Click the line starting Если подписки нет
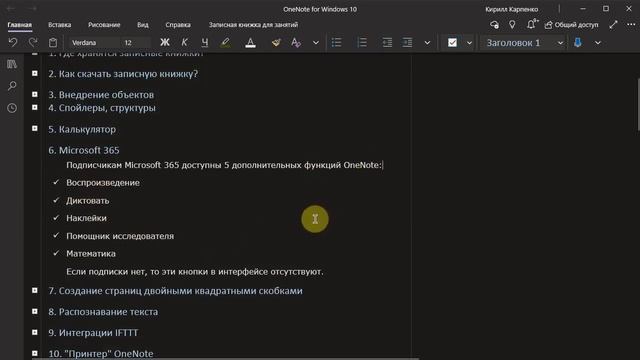640x360 pixels. [x=195, y=271]
